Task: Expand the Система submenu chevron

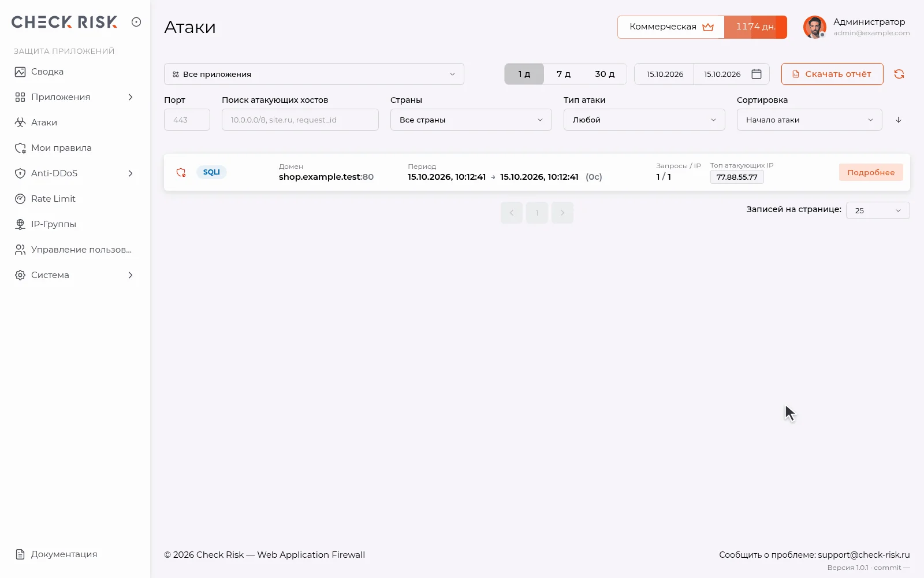Action: tap(131, 275)
